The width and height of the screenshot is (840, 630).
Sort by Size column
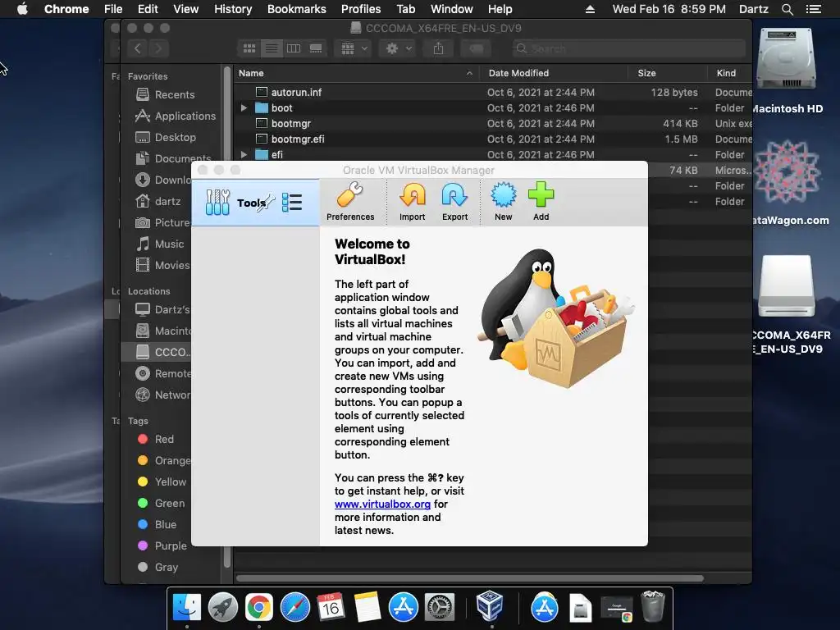click(x=668, y=73)
